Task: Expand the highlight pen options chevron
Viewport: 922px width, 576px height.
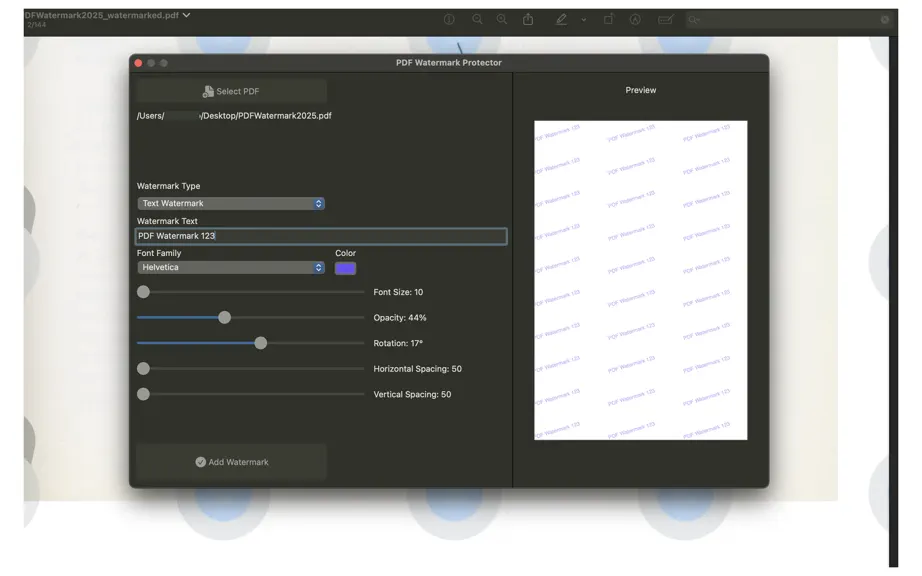Action: pos(583,19)
